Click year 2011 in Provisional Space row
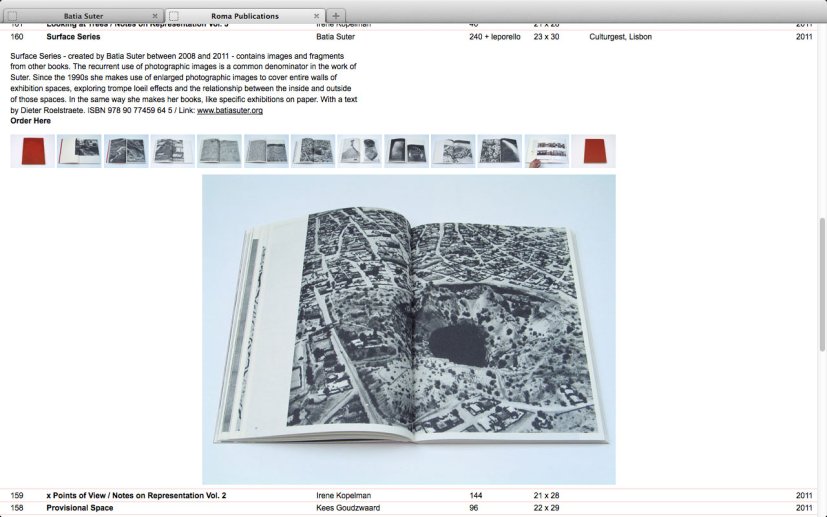The image size is (827, 517). (x=804, y=508)
